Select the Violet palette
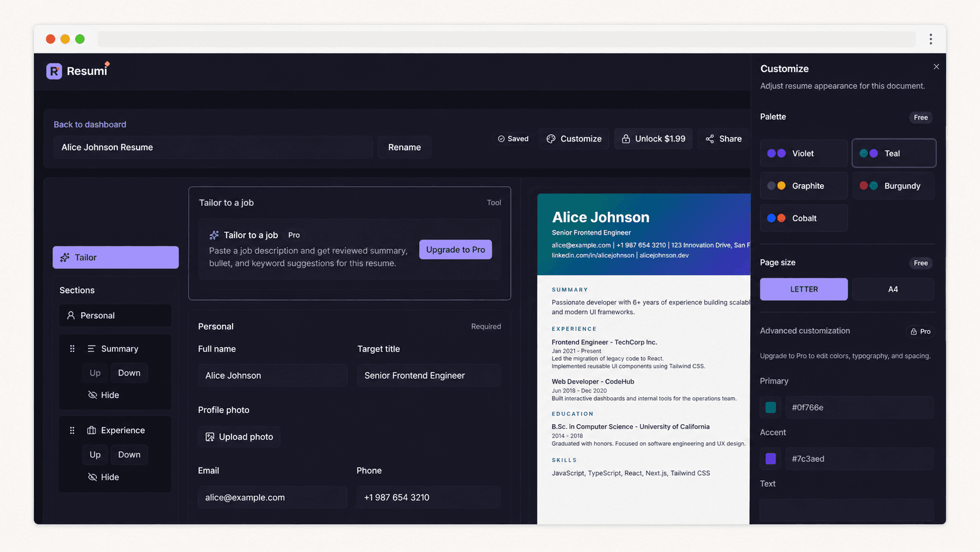 pyautogui.click(x=804, y=154)
